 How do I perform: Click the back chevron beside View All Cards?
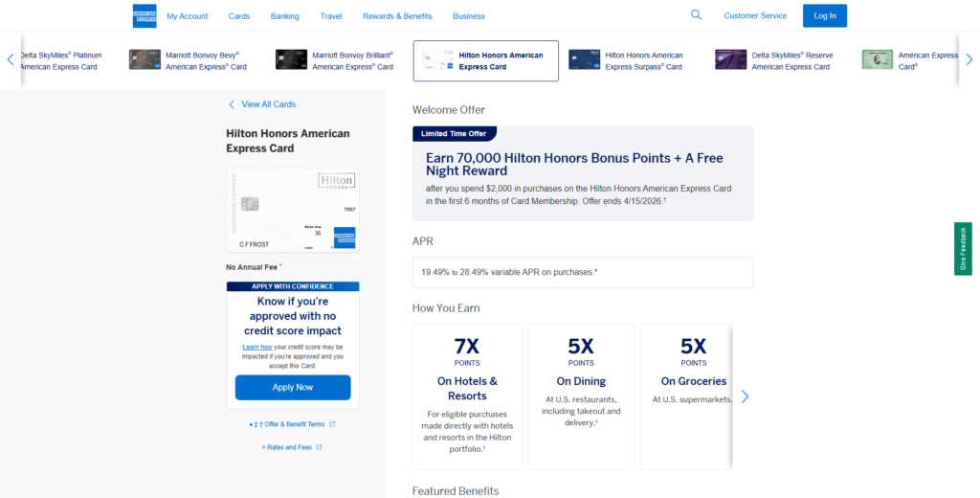232,104
